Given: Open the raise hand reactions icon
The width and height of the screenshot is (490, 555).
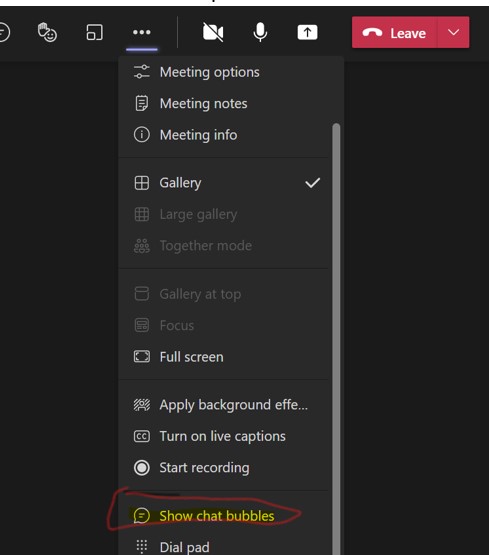Looking at the screenshot, I should pos(47,33).
